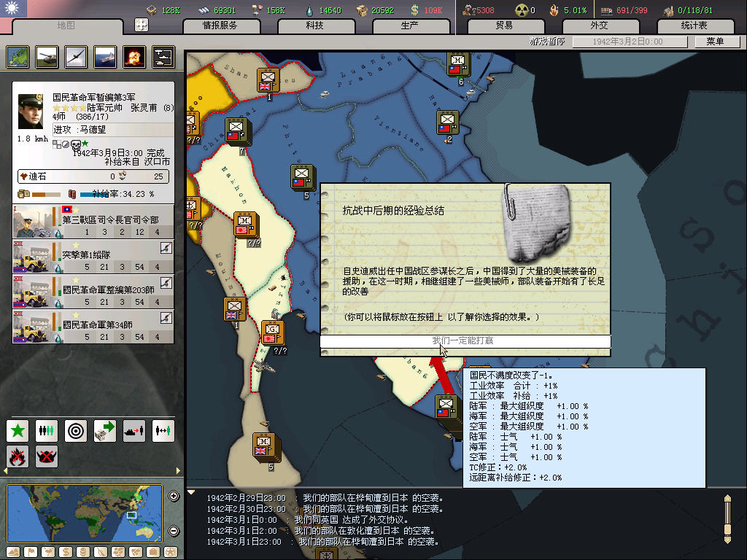The width and height of the screenshot is (747, 560).
Task: Select the star-circle mapmode icon
Action: click(171, 553)
